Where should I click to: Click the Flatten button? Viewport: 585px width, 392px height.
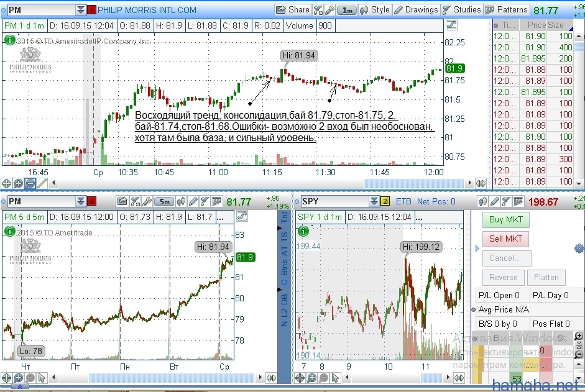point(546,278)
